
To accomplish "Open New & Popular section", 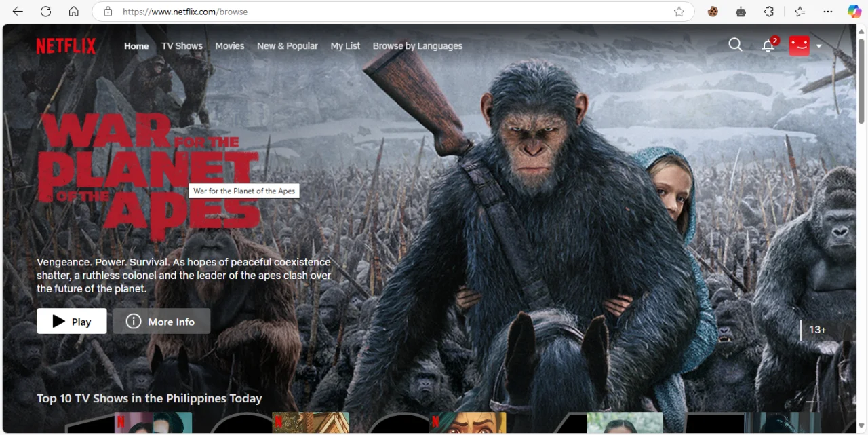I will pyautogui.click(x=288, y=46).
